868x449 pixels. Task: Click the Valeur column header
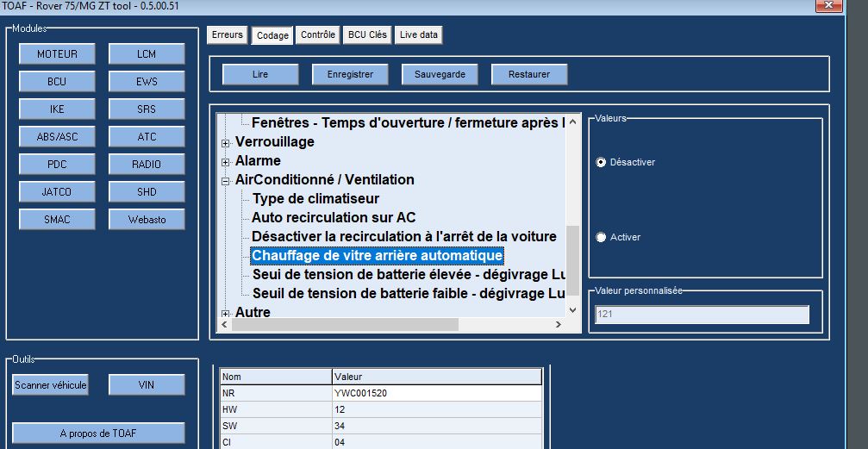[437, 377]
